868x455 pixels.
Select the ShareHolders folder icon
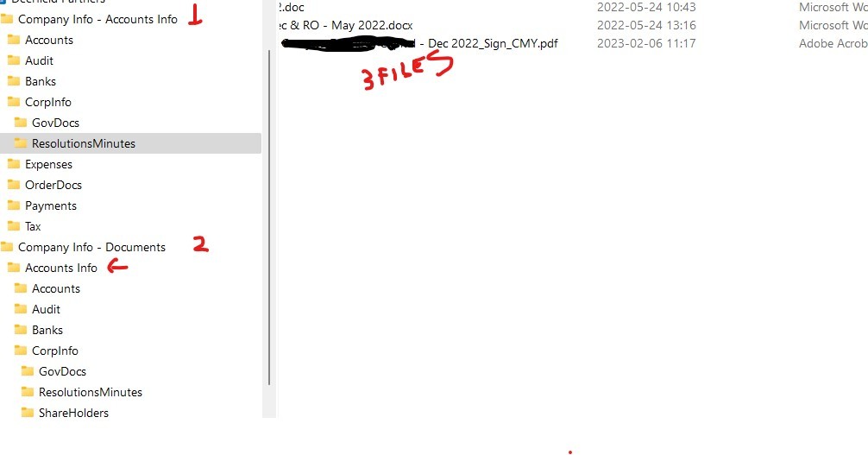[27, 413]
